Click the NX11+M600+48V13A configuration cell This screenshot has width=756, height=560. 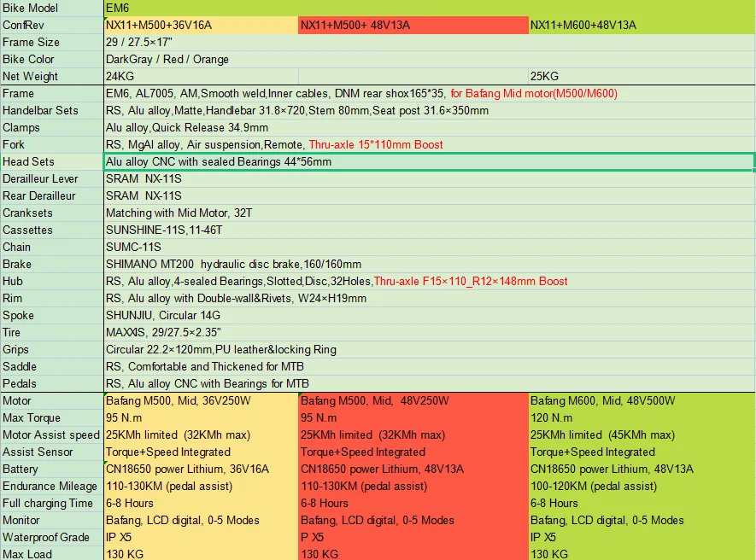[642, 25]
